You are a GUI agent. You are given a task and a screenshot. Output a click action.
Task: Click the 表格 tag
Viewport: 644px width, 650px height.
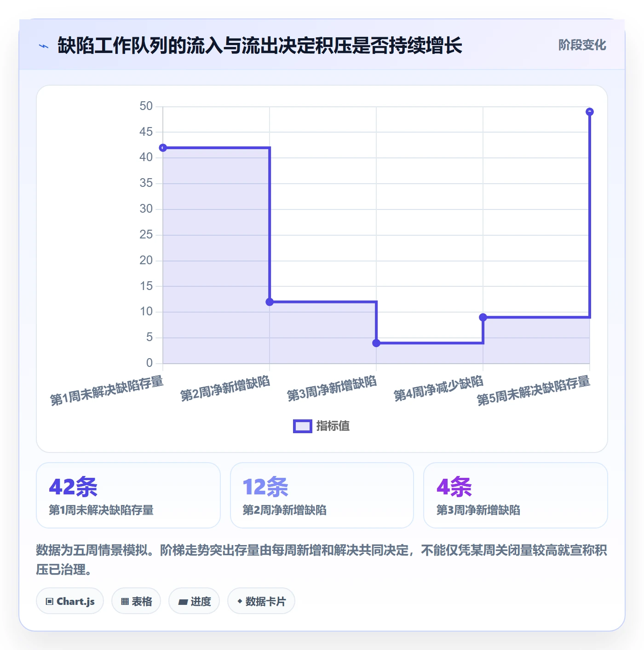136,601
